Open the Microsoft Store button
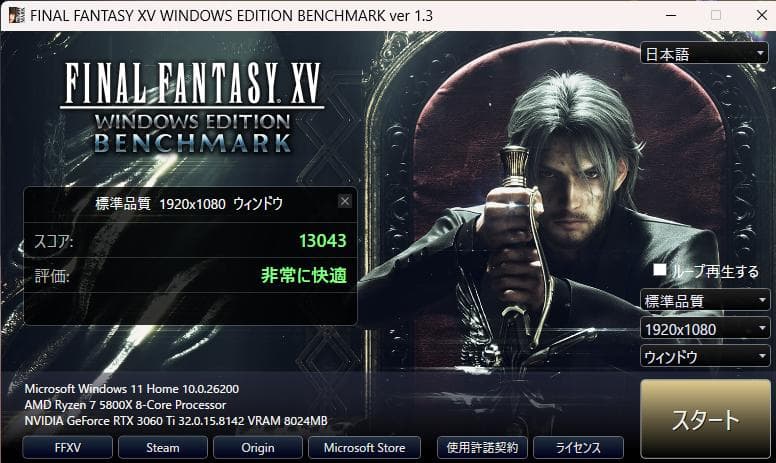 click(365, 448)
